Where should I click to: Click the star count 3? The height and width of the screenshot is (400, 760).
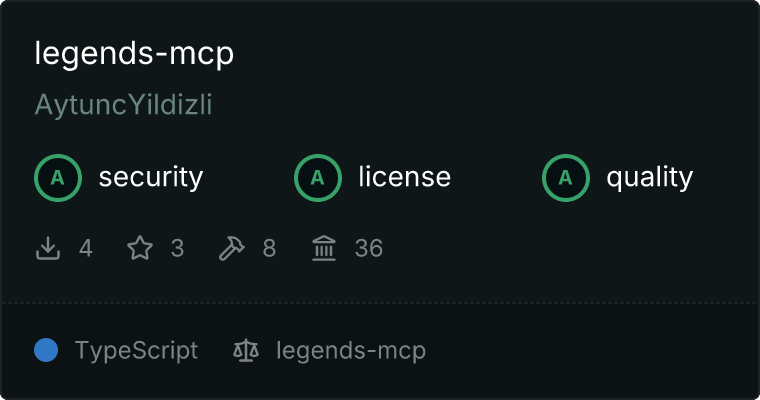point(177,248)
